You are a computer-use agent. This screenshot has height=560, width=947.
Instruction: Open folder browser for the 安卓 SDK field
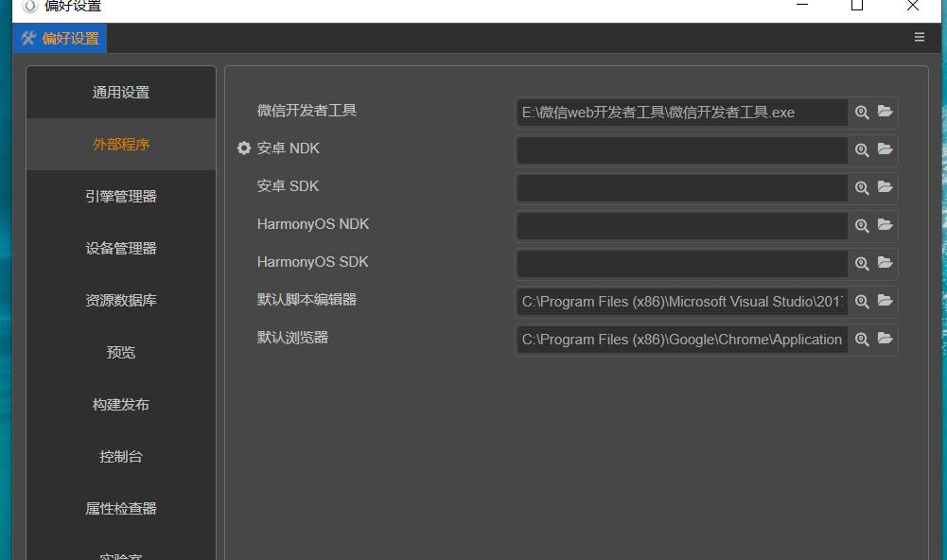pos(886,187)
